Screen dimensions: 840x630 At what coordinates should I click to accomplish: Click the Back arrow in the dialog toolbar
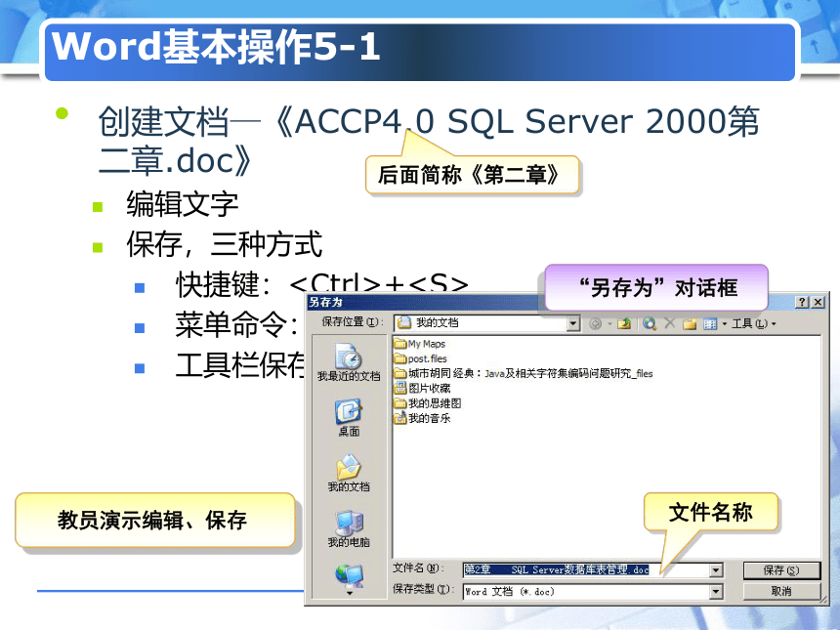click(595, 323)
